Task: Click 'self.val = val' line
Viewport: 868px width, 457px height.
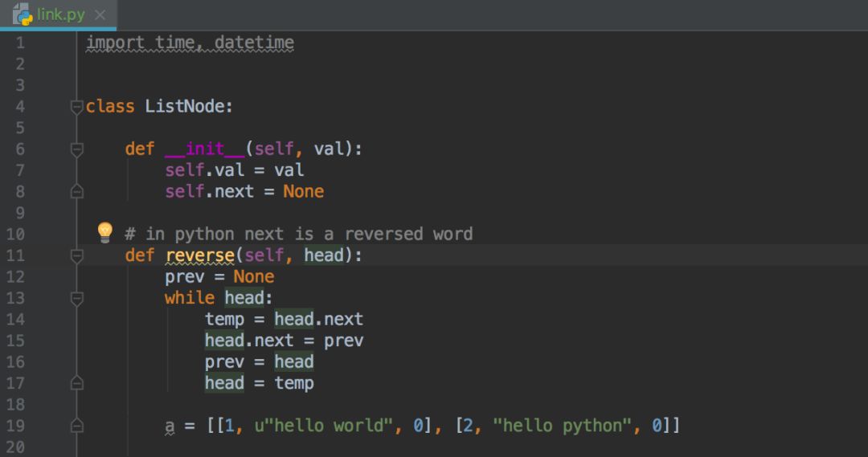Action: coord(234,169)
